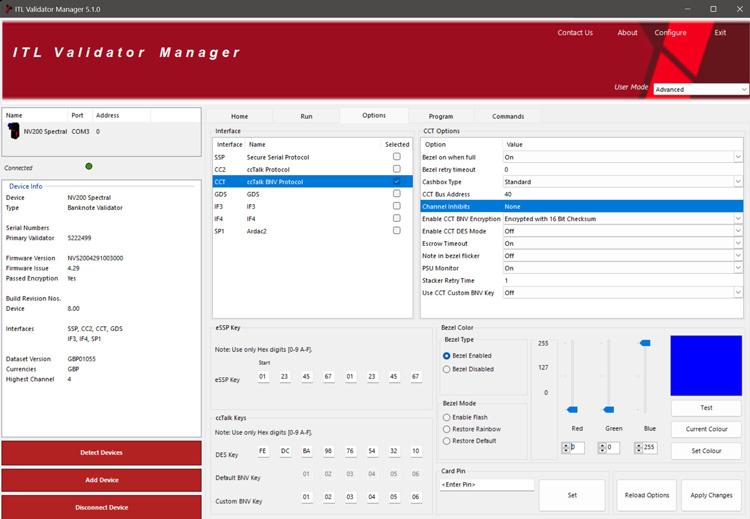Click the Blue color slider handle
Screen dimensions: 750x519
coord(645,343)
